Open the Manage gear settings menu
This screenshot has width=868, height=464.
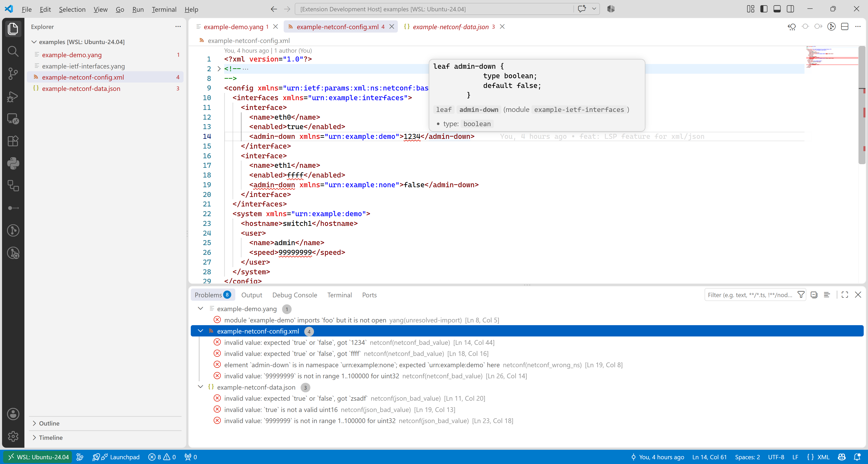[13, 436]
